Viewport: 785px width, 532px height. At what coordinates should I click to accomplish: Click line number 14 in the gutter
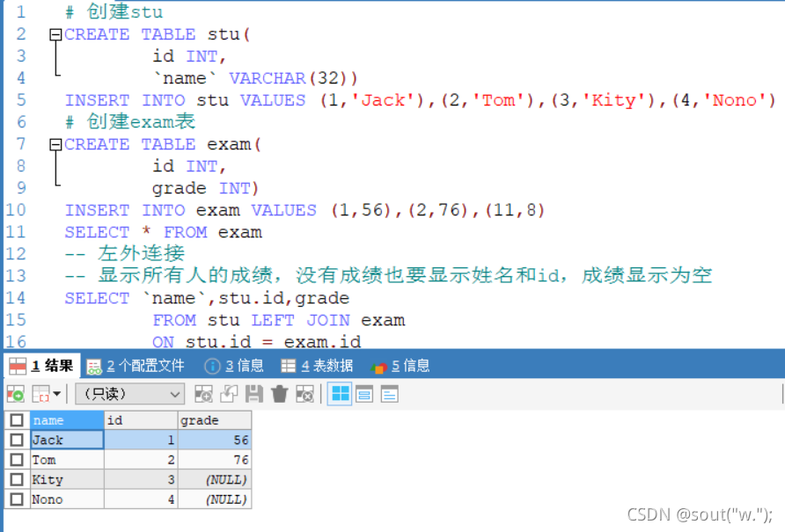tap(16, 298)
